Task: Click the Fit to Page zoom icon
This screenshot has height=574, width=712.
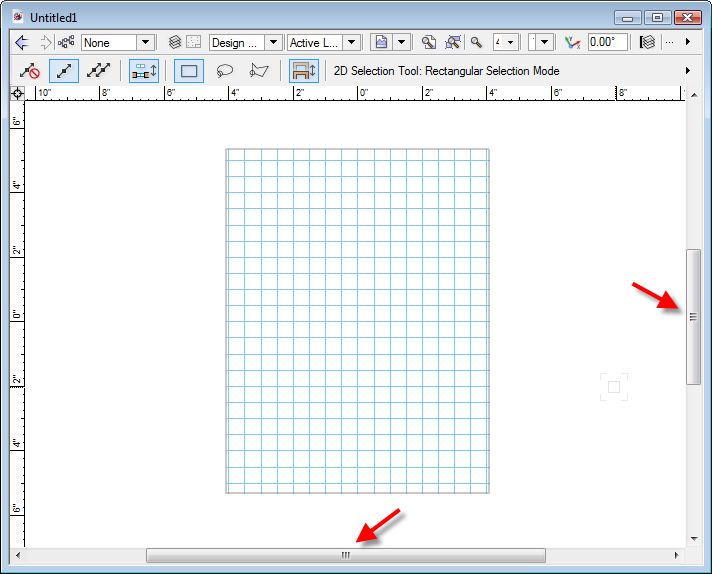Action: 428,43
